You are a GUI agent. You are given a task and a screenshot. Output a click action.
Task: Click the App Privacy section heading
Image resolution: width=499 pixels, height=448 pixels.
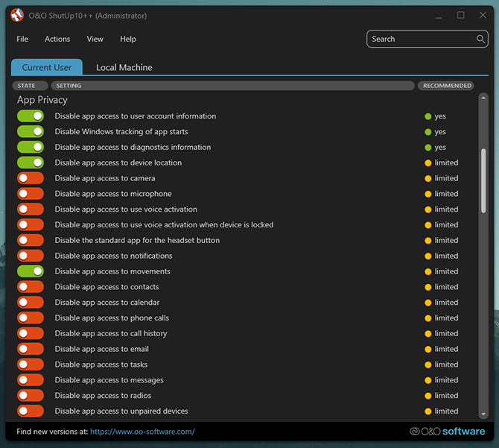point(42,100)
